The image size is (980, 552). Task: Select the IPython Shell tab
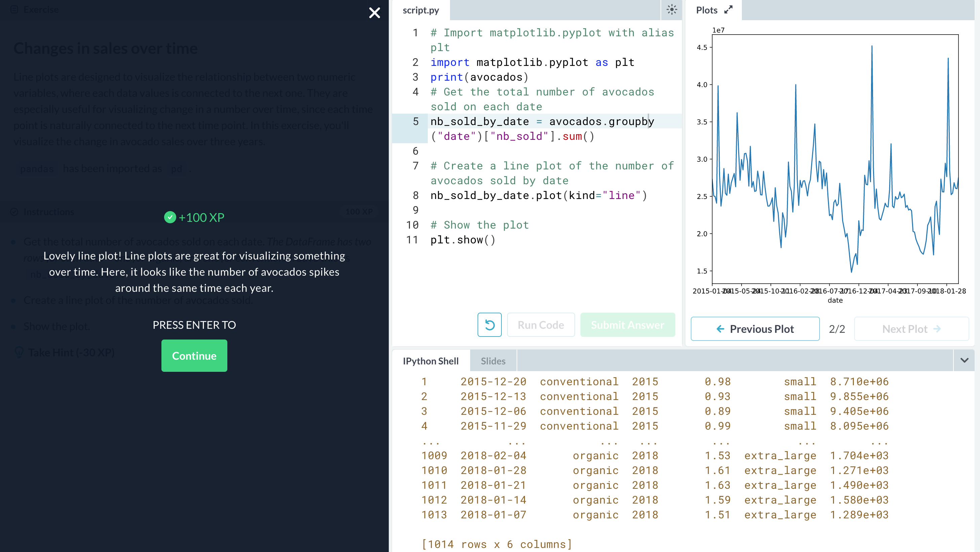point(430,361)
